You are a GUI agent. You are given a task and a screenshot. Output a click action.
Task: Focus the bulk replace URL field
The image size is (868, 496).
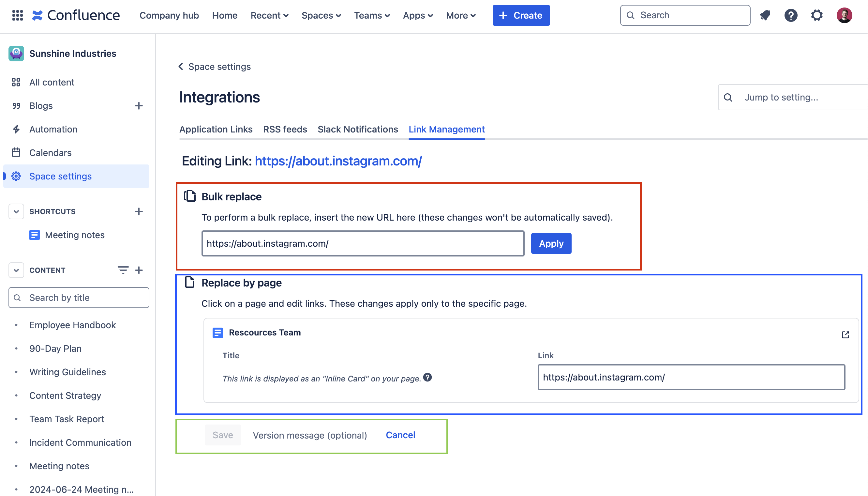click(363, 243)
